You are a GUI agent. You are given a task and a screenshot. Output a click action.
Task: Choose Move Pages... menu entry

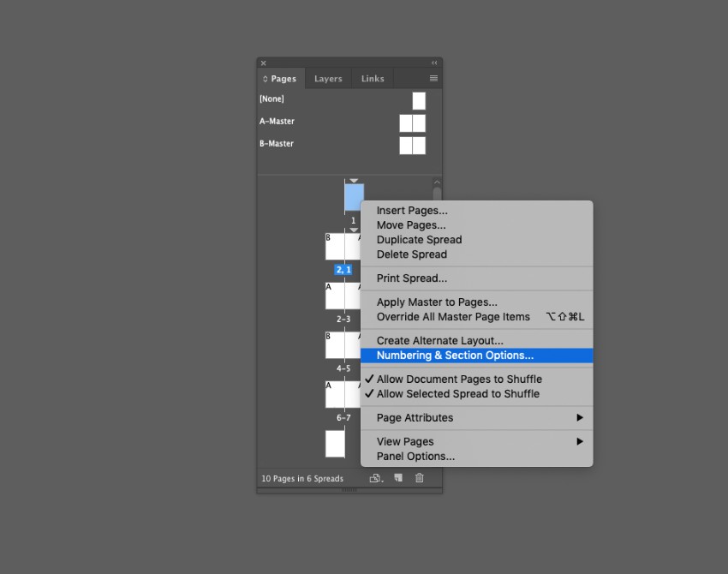pos(476,225)
